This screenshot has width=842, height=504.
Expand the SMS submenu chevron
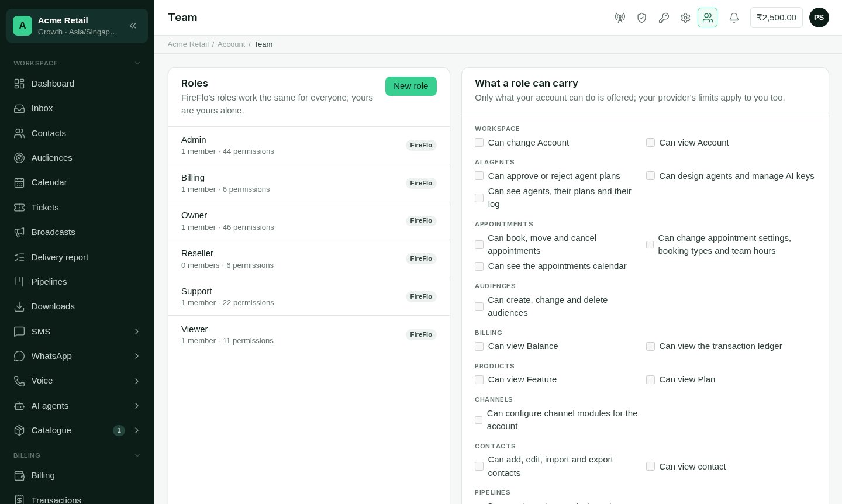coord(137,332)
